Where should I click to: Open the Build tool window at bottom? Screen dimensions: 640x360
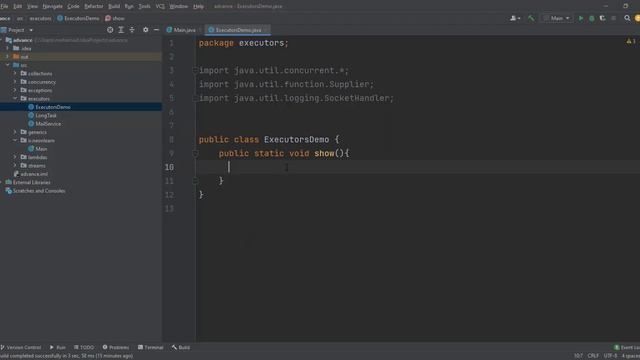[181, 347]
